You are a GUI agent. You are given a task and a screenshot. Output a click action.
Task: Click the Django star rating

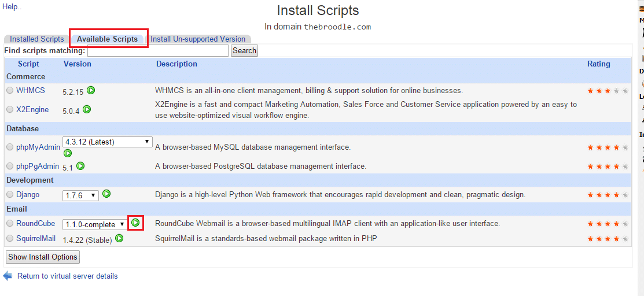pos(608,195)
